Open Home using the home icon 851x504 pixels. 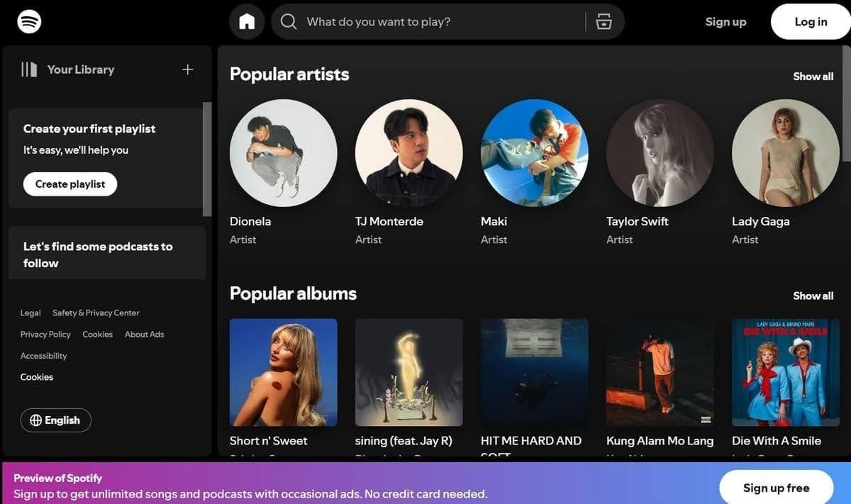click(x=246, y=21)
